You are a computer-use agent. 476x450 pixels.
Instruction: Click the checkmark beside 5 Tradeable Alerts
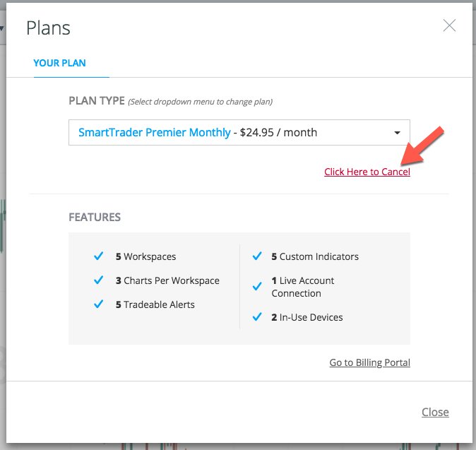coord(99,304)
